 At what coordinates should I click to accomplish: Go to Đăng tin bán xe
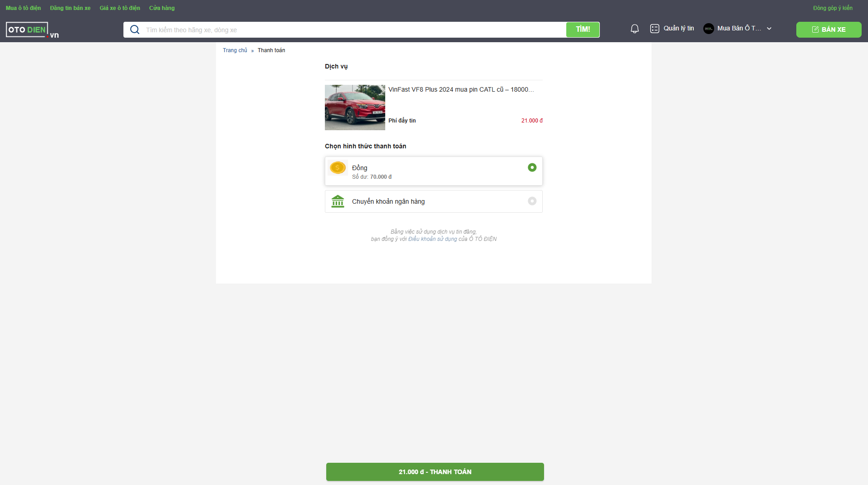[70, 8]
